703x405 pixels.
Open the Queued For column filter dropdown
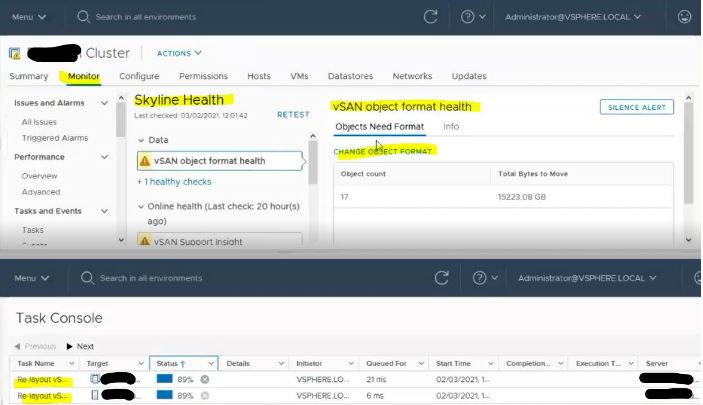tap(421, 363)
